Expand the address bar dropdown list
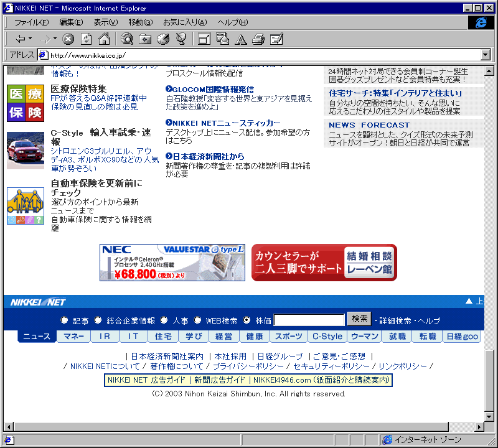Viewport: 498px width, 448px height. click(x=486, y=55)
